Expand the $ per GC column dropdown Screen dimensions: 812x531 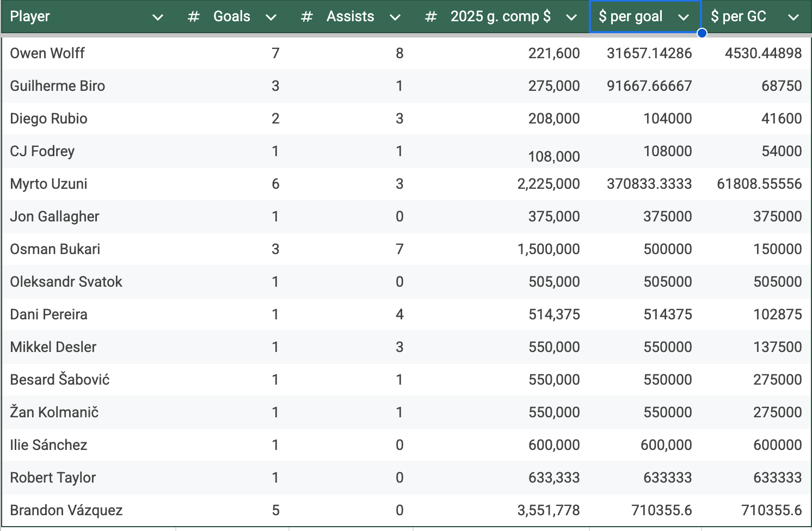tap(793, 17)
